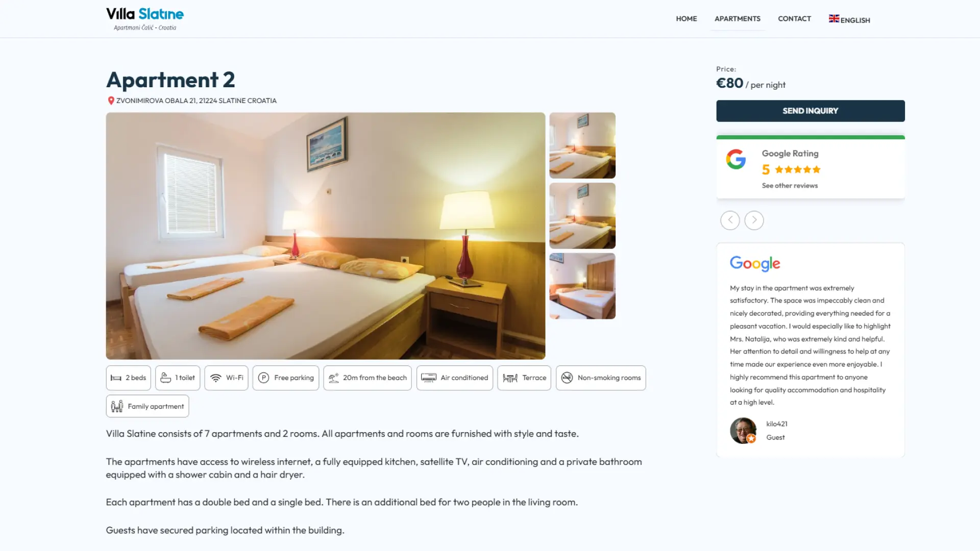Image resolution: width=980 pixels, height=551 pixels.
Task: Show the previous review with the left arrow
Action: pyautogui.click(x=730, y=220)
